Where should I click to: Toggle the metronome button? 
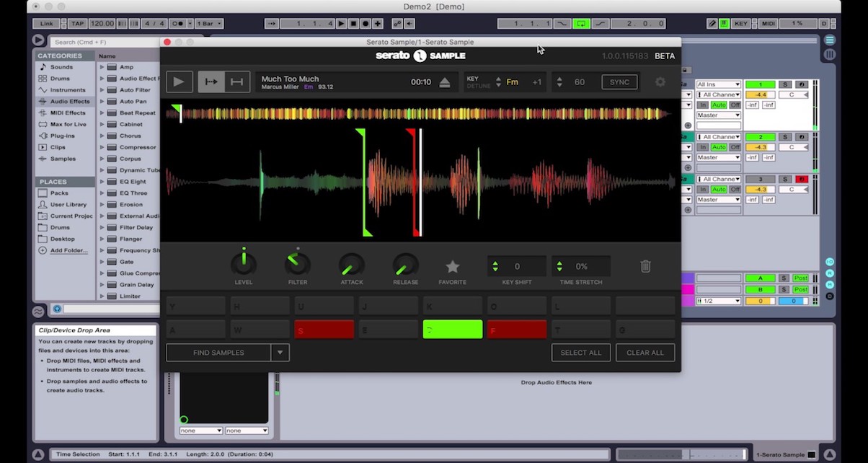[x=177, y=24]
